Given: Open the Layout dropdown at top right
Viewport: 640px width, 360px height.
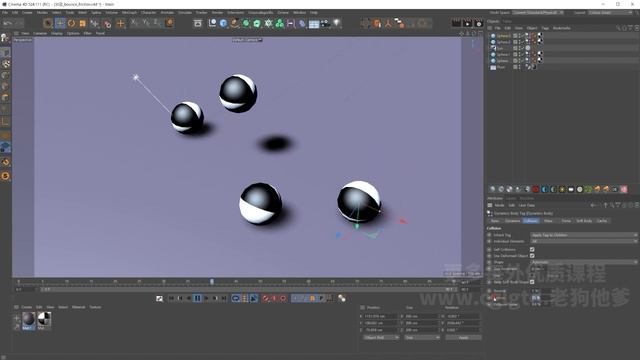Looking at the screenshot, I should (x=610, y=13).
